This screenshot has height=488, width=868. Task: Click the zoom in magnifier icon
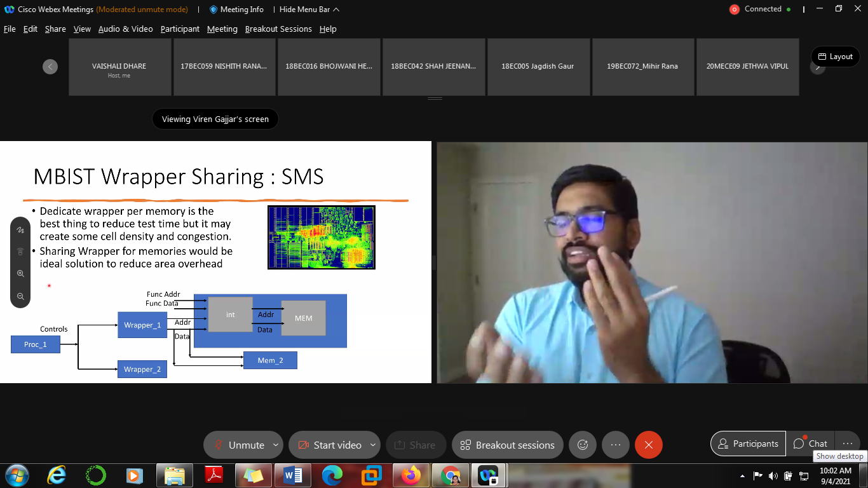pyautogui.click(x=20, y=274)
